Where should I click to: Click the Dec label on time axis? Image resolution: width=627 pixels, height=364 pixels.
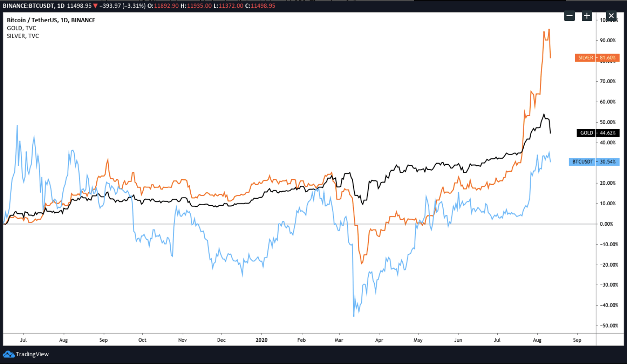221,340
